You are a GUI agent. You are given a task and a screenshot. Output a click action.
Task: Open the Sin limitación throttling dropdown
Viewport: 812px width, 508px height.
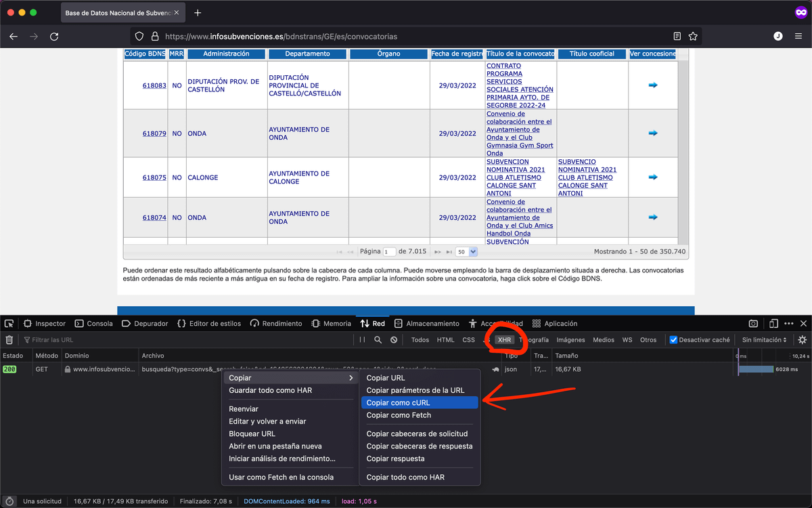pos(764,340)
